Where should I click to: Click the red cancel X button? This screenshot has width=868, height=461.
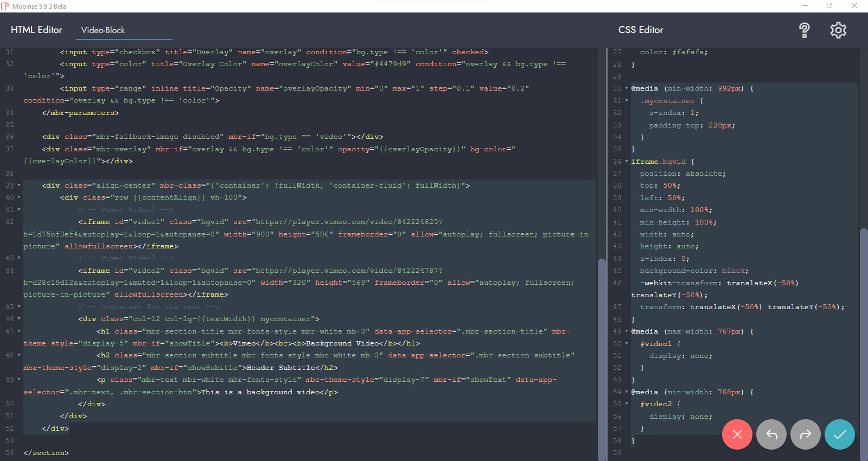(737, 434)
